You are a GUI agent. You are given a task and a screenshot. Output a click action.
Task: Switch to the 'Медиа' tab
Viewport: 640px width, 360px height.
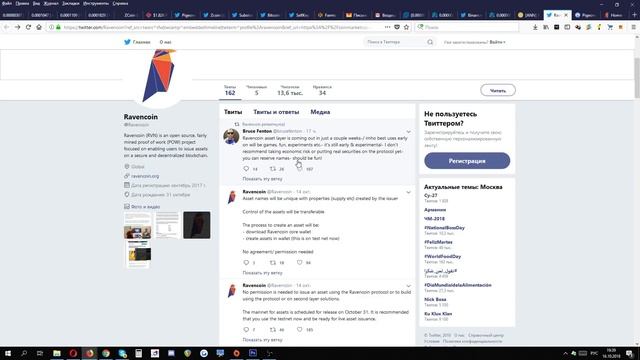click(320, 112)
